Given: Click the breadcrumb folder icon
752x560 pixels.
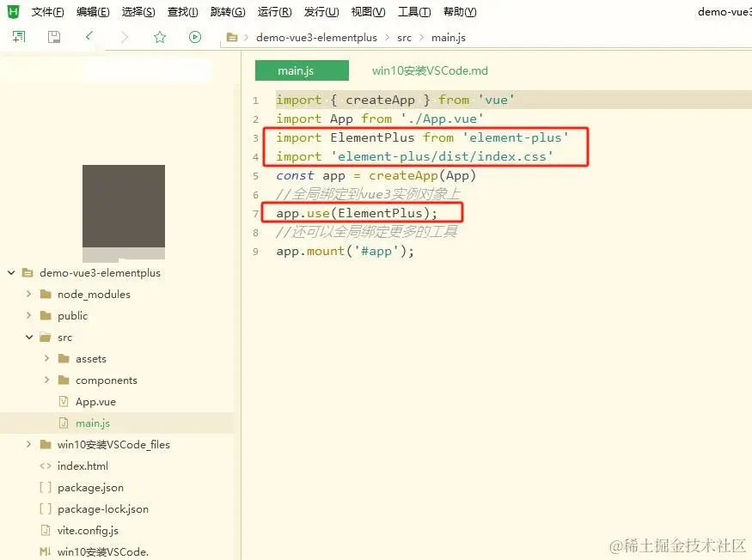Looking at the screenshot, I should [232, 38].
